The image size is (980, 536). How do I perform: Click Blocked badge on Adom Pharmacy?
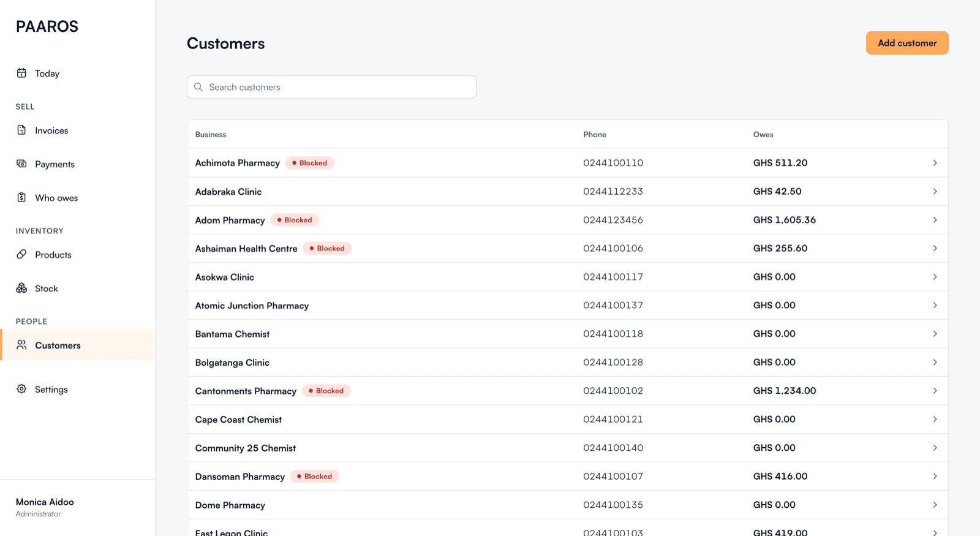point(295,220)
